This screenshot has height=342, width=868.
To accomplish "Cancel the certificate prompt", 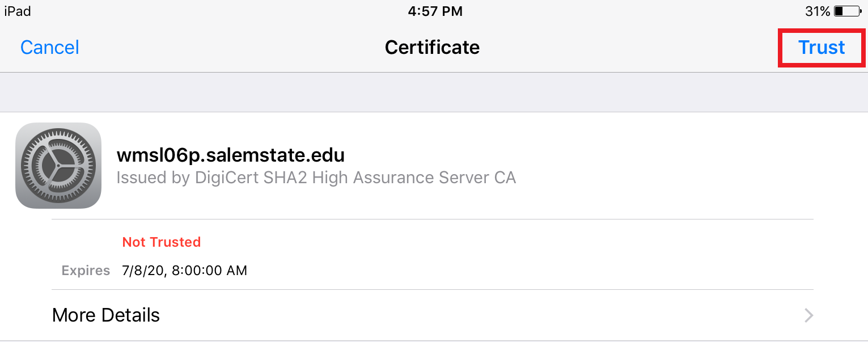I will pos(50,47).
